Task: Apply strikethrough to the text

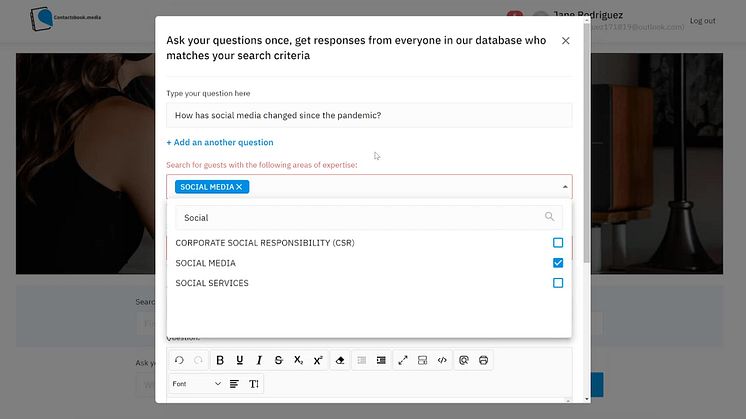Action: pyautogui.click(x=278, y=360)
